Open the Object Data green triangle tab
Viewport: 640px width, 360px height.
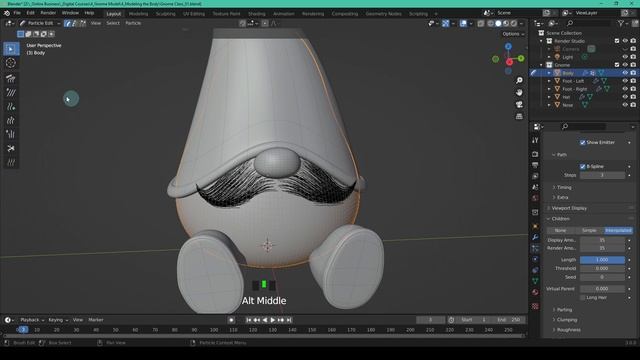coord(535,281)
